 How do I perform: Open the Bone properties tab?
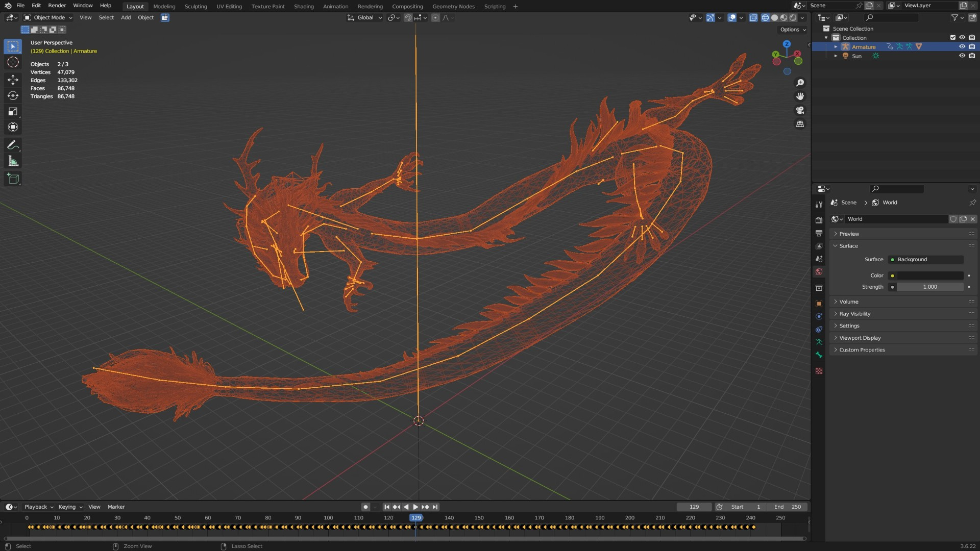click(x=819, y=355)
